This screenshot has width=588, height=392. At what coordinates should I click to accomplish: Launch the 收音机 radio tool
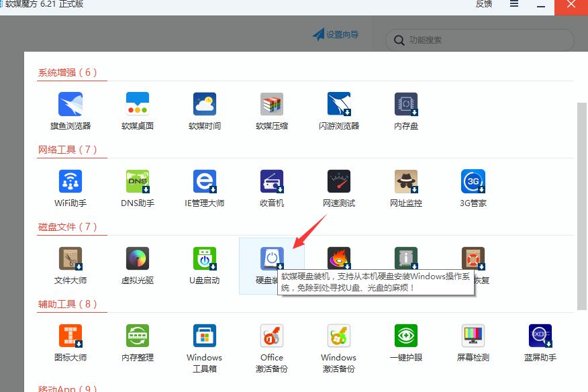pos(271,181)
